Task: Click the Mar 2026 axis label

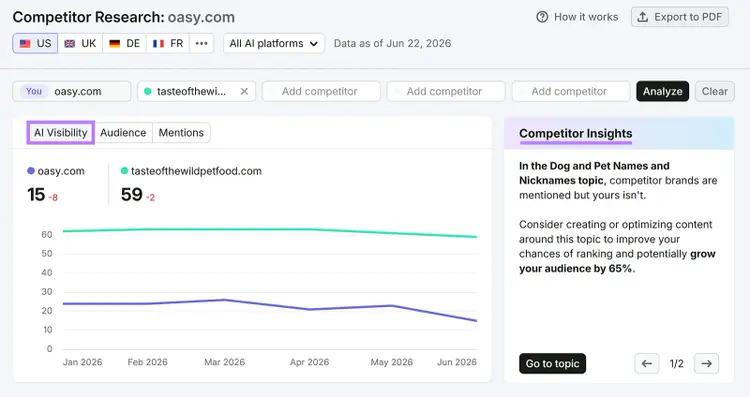Action: coord(224,362)
